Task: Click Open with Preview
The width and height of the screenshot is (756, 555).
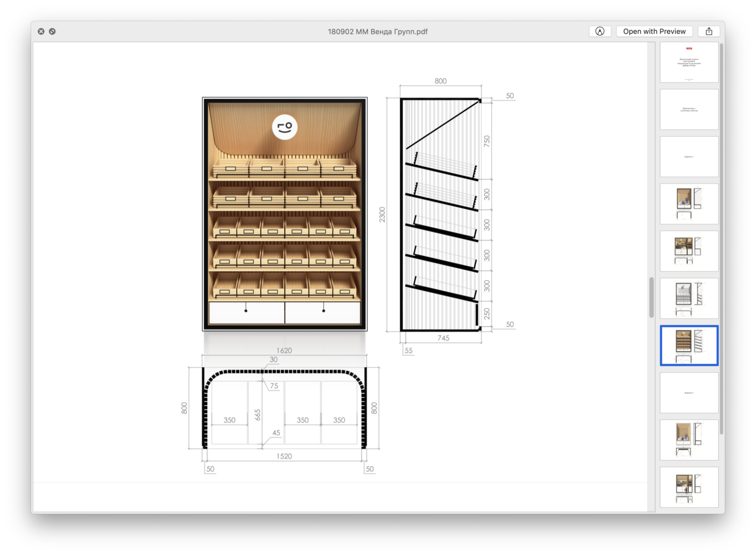Action: [654, 32]
